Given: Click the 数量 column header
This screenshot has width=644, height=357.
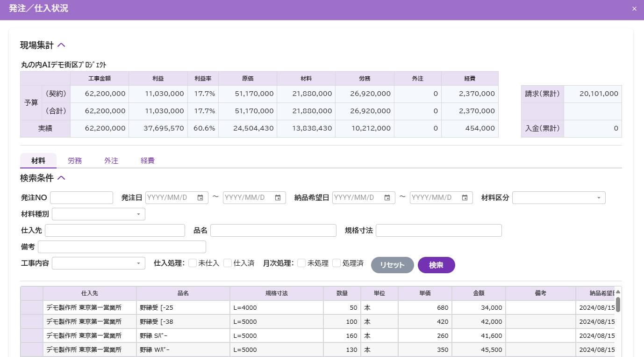Looking at the screenshot, I should [x=342, y=293].
